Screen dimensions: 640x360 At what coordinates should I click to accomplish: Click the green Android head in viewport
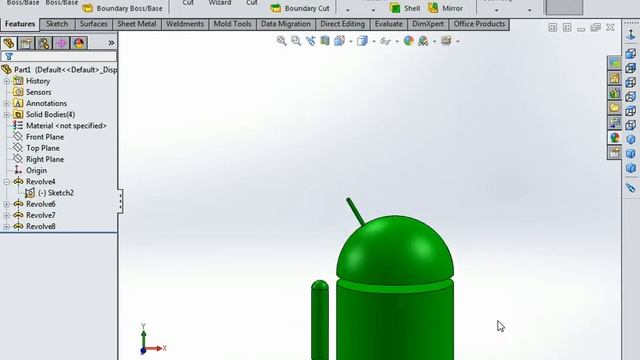coord(395,249)
